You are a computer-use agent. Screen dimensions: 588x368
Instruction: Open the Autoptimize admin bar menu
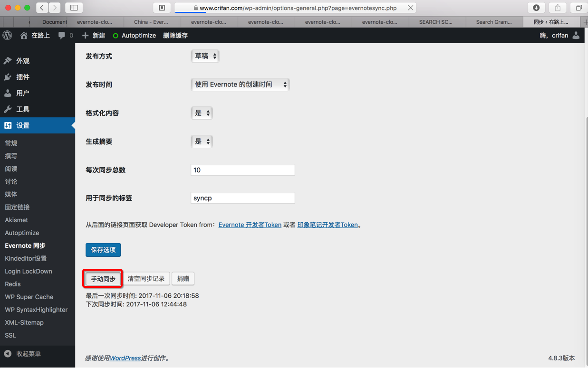(x=134, y=36)
